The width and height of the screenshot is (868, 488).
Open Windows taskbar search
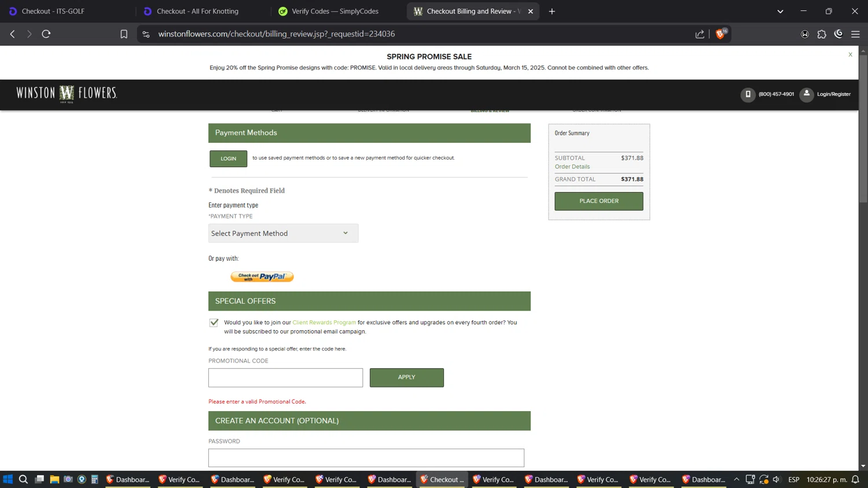tap(23, 479)
